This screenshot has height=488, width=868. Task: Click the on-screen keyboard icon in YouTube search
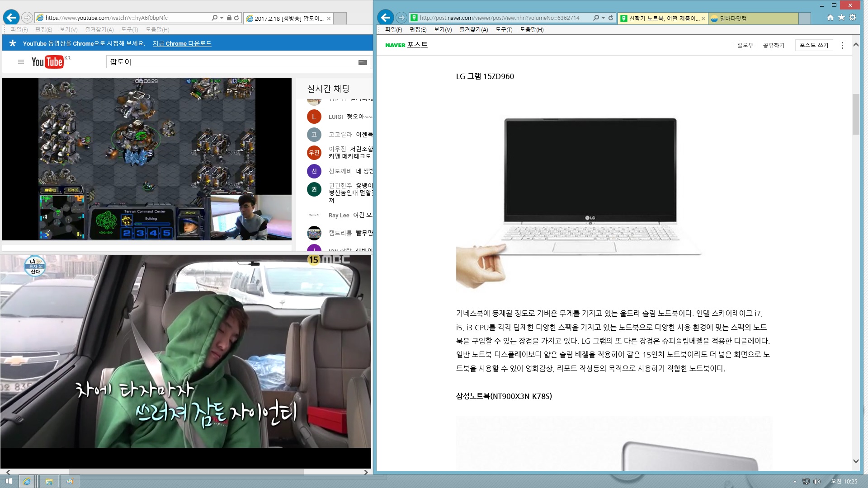click(x=363, y=62)
